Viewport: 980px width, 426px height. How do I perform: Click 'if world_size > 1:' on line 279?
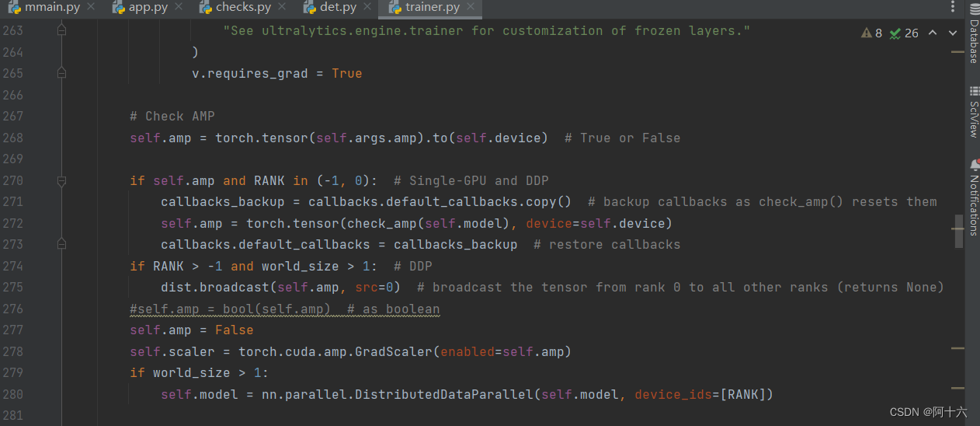[200, 372]
